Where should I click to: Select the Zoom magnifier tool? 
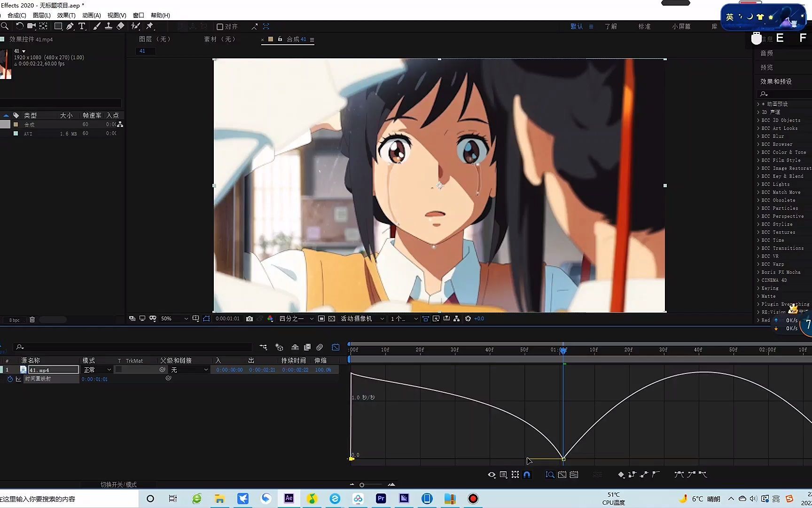coord(5,26)
